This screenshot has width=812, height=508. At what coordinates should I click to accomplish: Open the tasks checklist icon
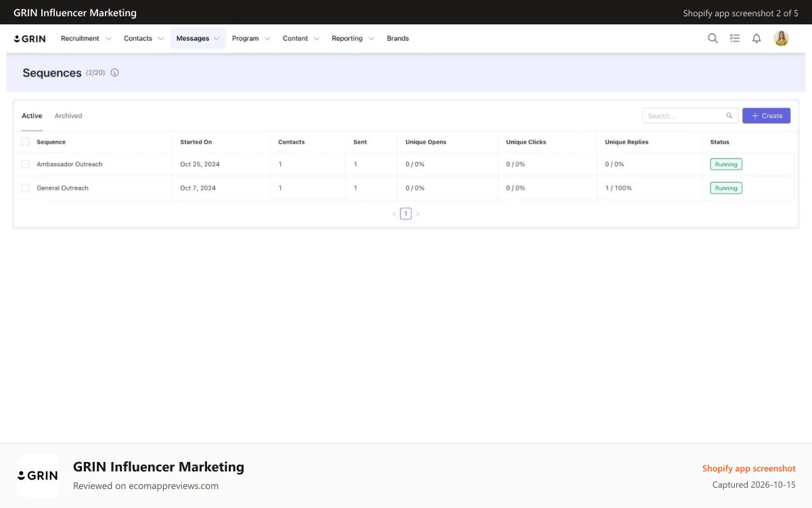(x=735, y=39)
